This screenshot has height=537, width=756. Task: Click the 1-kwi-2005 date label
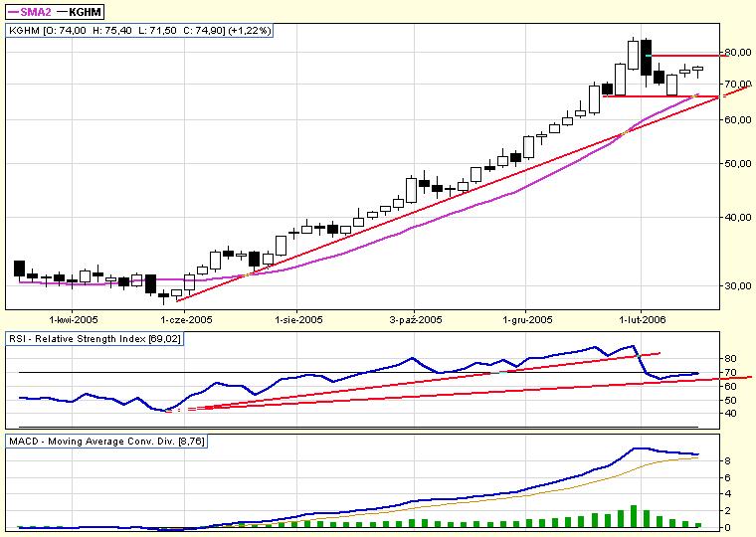click(74, 319)
